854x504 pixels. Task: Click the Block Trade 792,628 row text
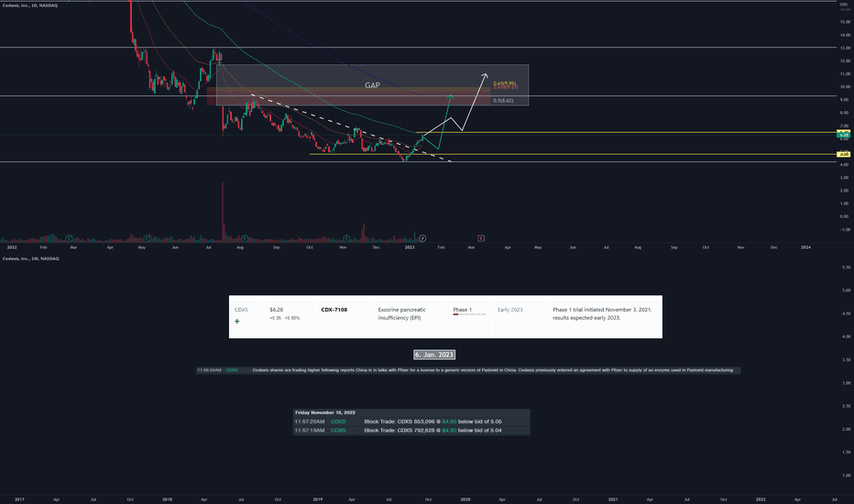[433, 431]
